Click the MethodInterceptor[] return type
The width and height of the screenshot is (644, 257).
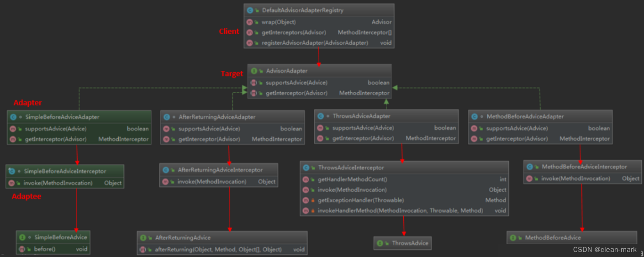click(x=364, y=32)
